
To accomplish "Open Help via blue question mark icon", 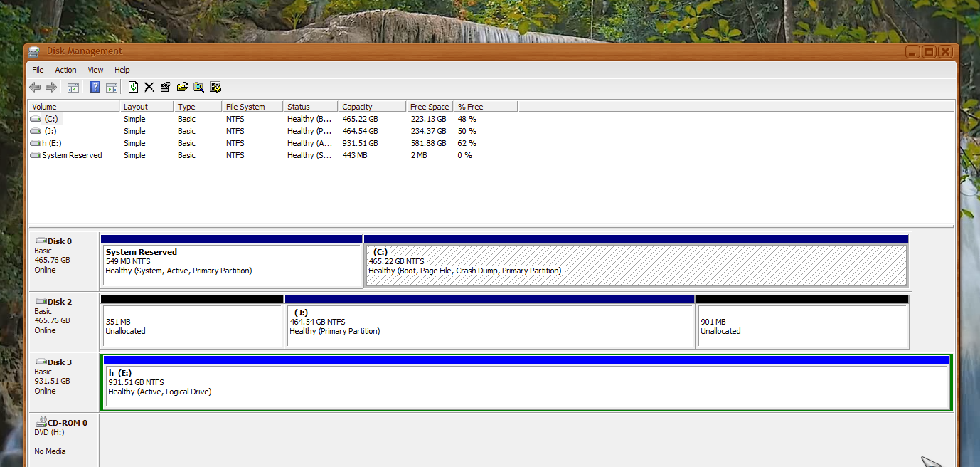I will tap(95, 87).
